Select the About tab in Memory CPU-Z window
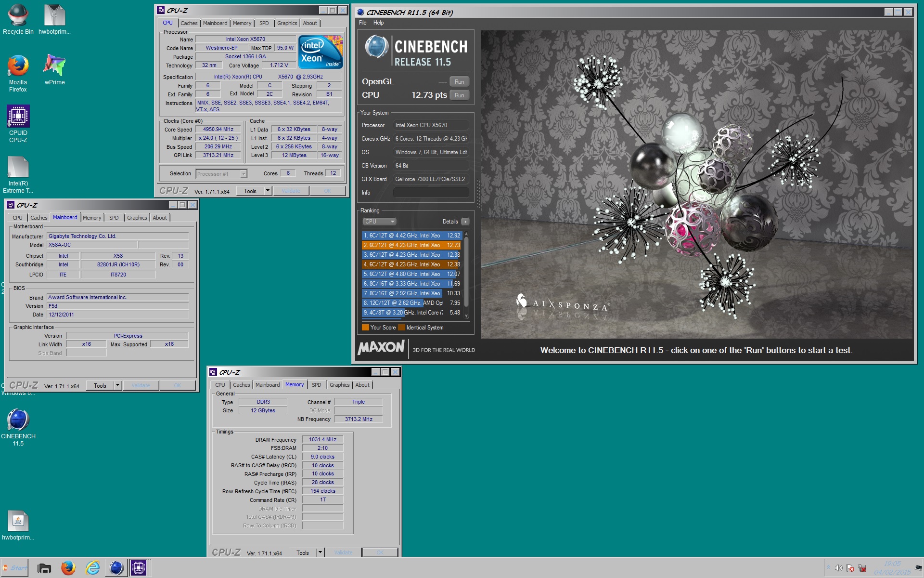Image resolution: width=924 pixels, height=578 pixels. coord(362,385)
